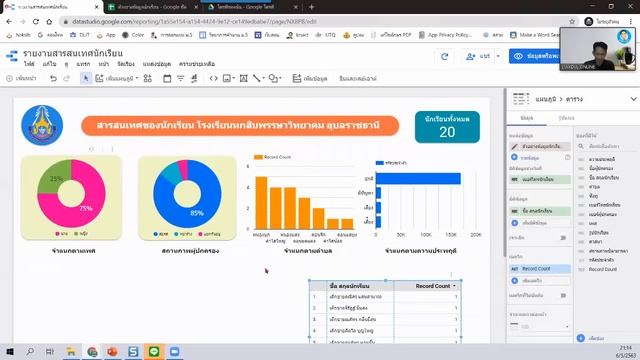
Task: Open the image insert dropdown
Action: (x=229, y=78)
